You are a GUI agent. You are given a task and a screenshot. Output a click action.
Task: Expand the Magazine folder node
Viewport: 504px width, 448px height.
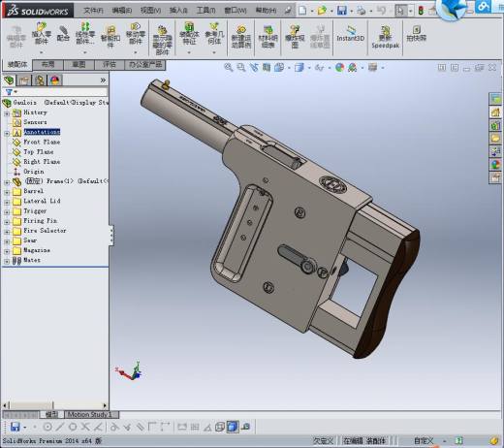7,251
